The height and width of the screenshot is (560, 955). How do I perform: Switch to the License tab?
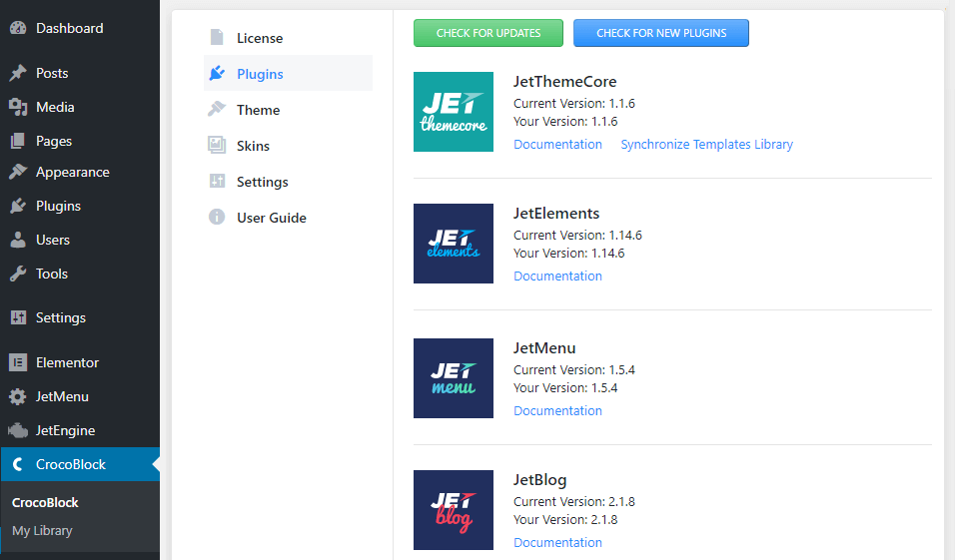(288, 38)
